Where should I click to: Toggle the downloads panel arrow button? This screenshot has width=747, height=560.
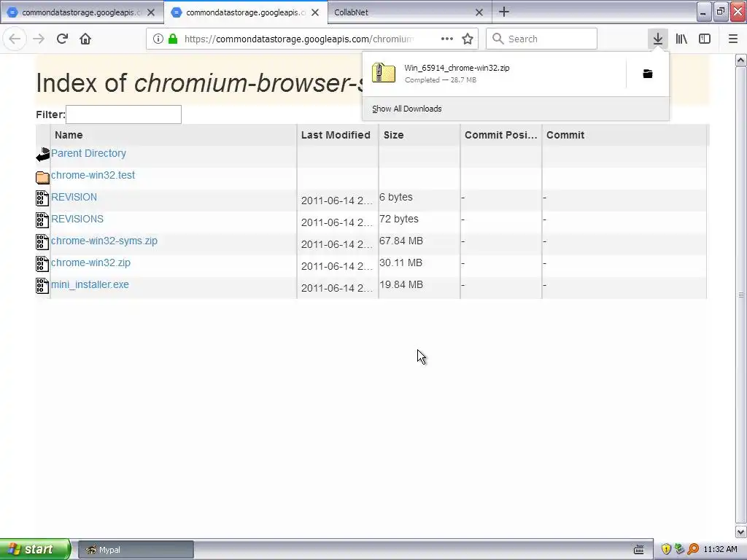(658, 39)
